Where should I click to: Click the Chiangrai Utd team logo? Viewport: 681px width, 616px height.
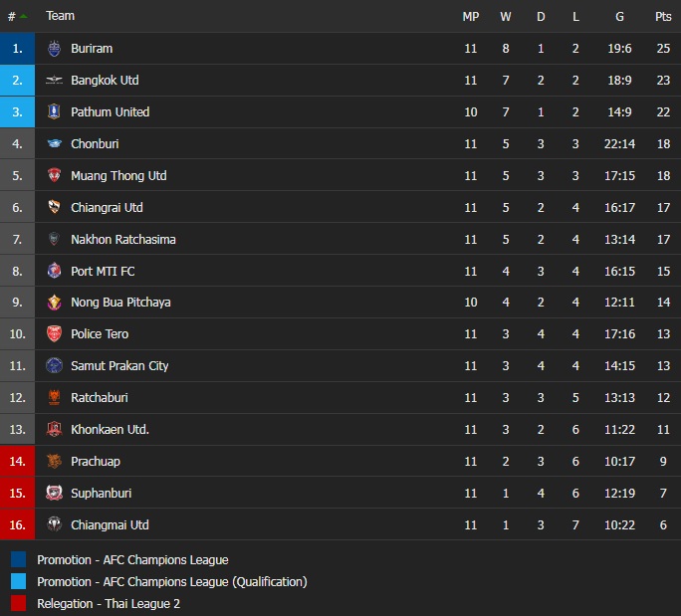point(54,208)
